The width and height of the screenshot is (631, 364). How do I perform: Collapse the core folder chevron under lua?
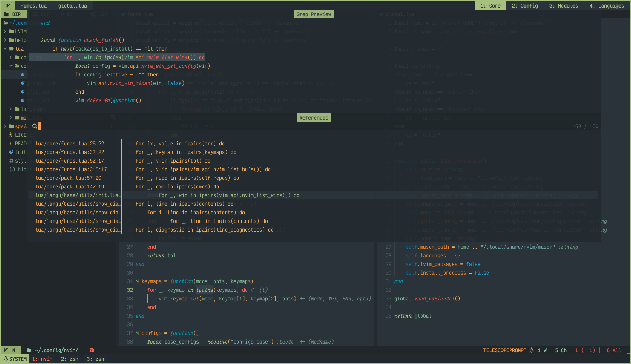point(11,66)
